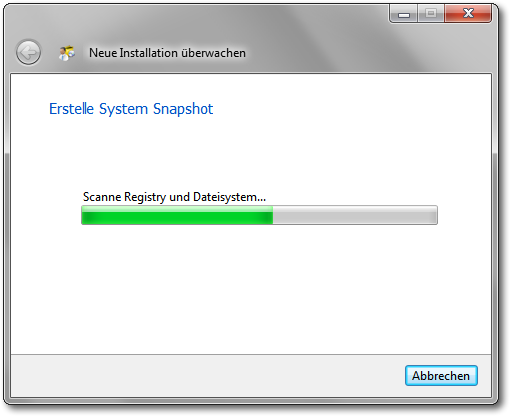
Task: Click the greyed-out maximize button
Action: pos(431,14)
